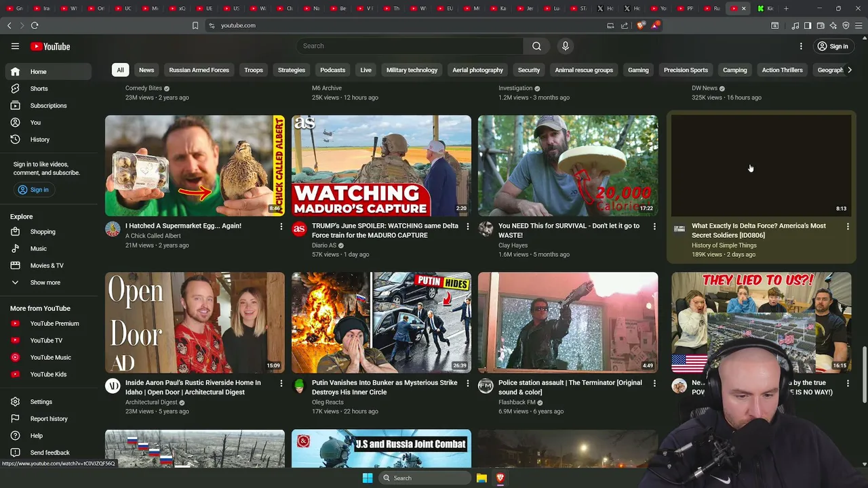Open YouTube settings three-dot menu in header
This screenshot has width=868, height=488.
pyautogui.click(x=801, y=46)
